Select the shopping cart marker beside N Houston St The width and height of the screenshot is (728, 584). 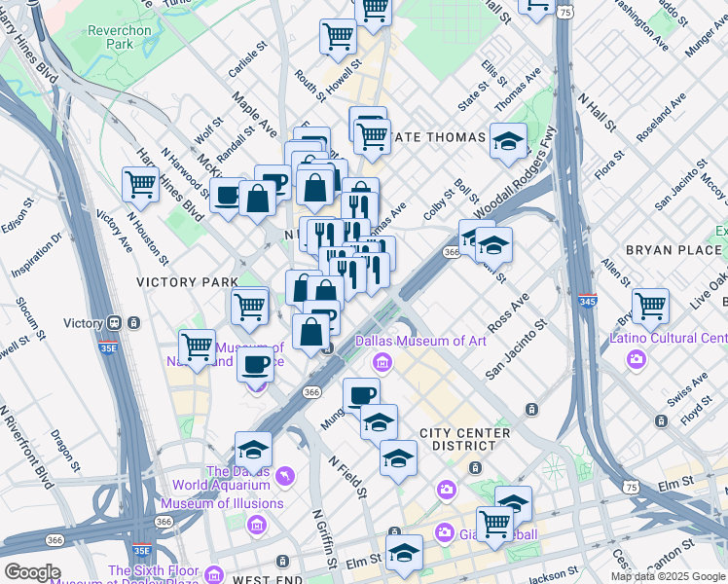pyautogui.click(x=141, y=186)
